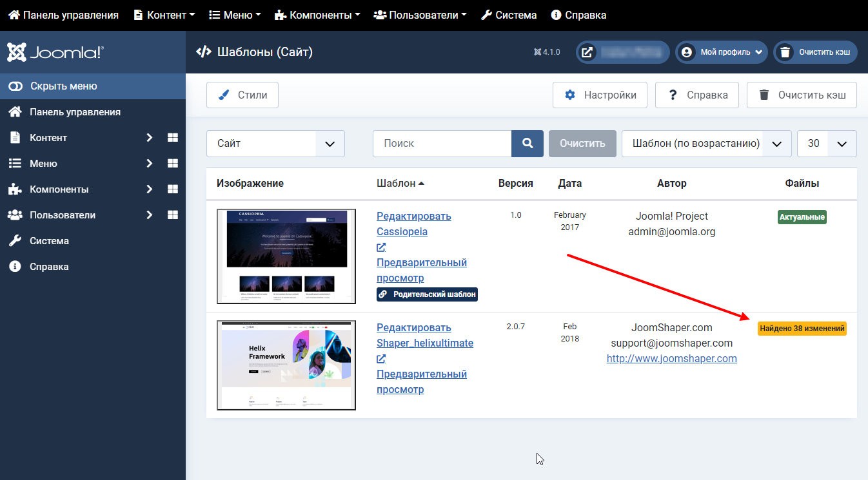The width and height of the screenshot is (868, 480).
Task: Expand the Меню chevron in the sidebar
Action: tap(149, 164)
